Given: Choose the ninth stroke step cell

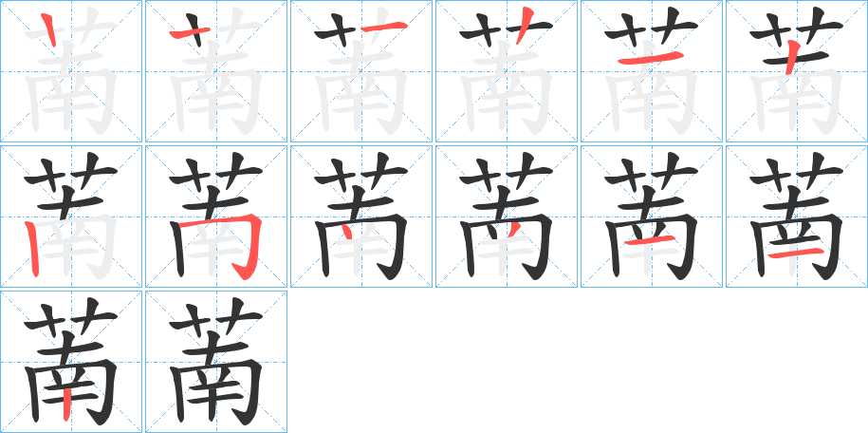Looking at the screenshot, I should coord(361,216).
